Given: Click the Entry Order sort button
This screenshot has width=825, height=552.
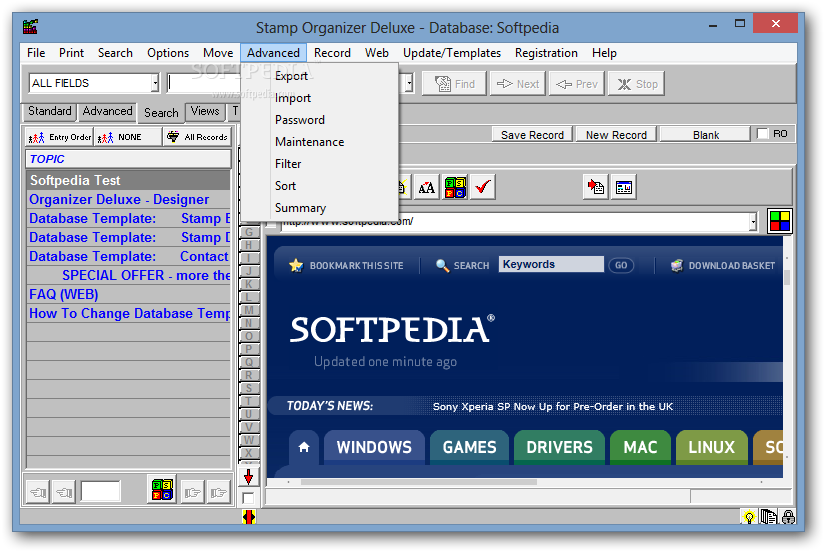Looking at the screenshot, I should tap(59, 137).
